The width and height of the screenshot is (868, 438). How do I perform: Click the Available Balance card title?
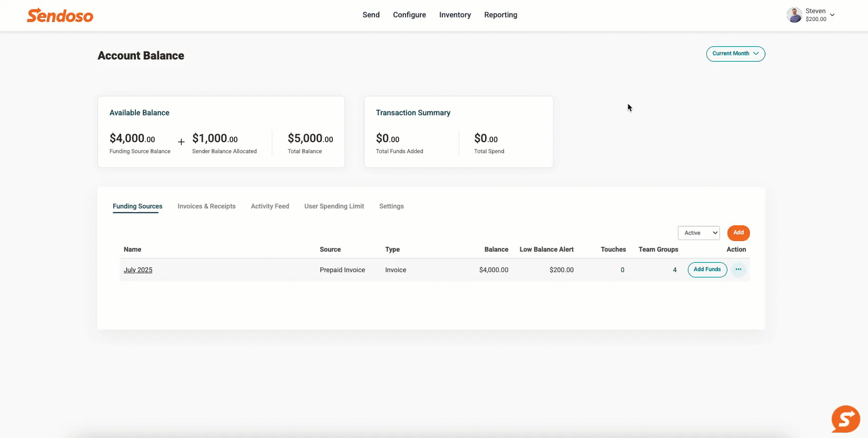140,113
